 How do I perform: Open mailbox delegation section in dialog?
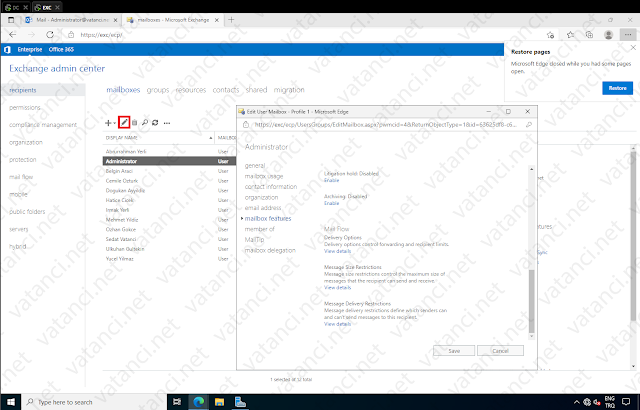(x=270, y=250)
